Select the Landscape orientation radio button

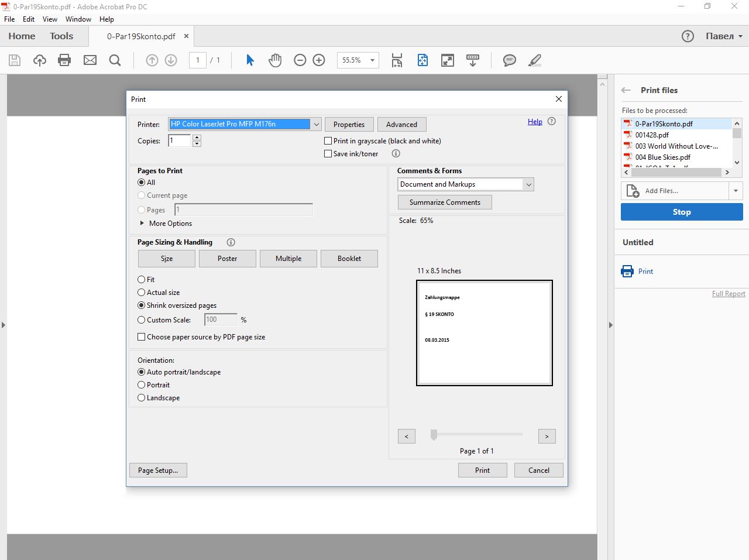tap(141, 398)
